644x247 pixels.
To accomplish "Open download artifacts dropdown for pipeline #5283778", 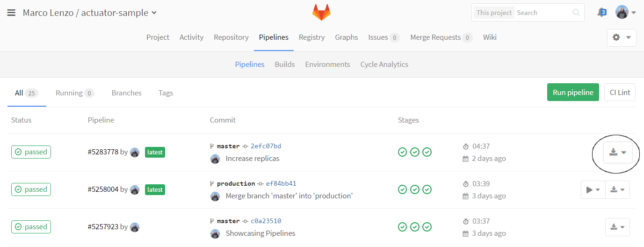I will [618, 153].
